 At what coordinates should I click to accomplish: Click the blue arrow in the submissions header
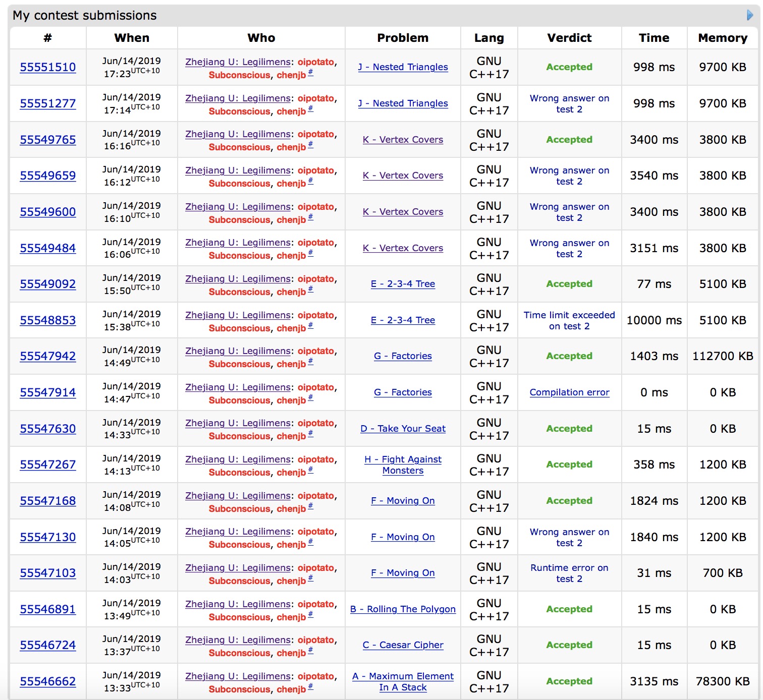[749, 16]
